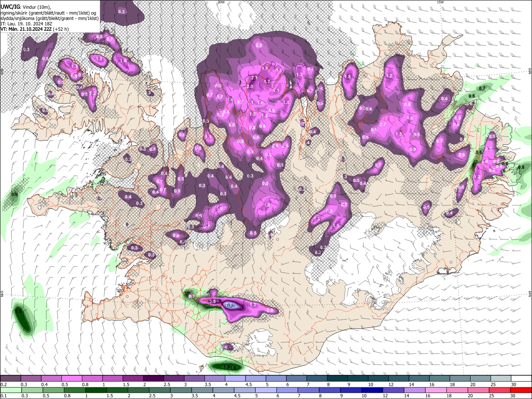The height and width of the screenshot is (399, 532).
Task: Click the 0.3 value in top-edge snow patch
Action: pyautogui.click(x=121, y=12)
